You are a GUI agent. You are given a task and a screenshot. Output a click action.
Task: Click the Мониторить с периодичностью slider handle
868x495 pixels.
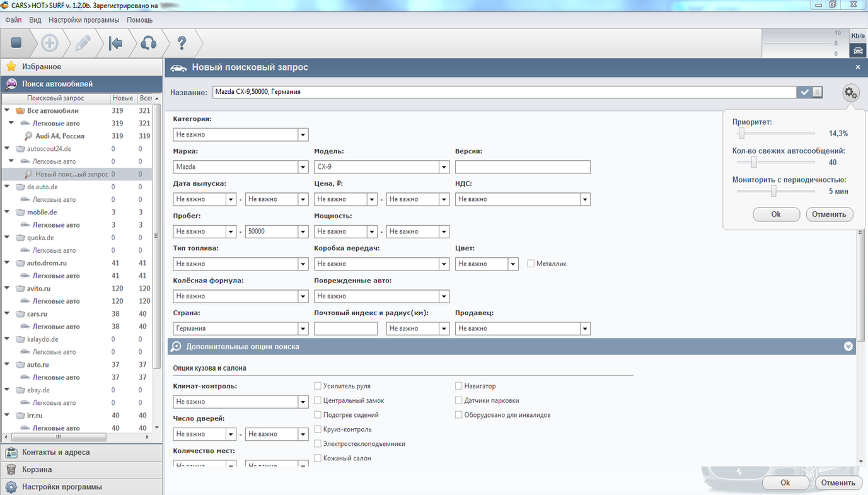[773, 191]
